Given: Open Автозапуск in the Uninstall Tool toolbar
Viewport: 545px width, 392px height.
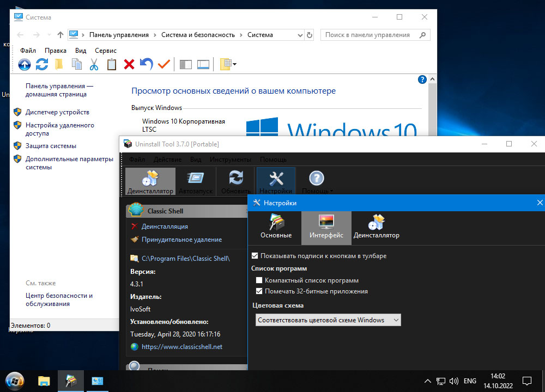Looking at the screenshot, I should coord(196,181).
